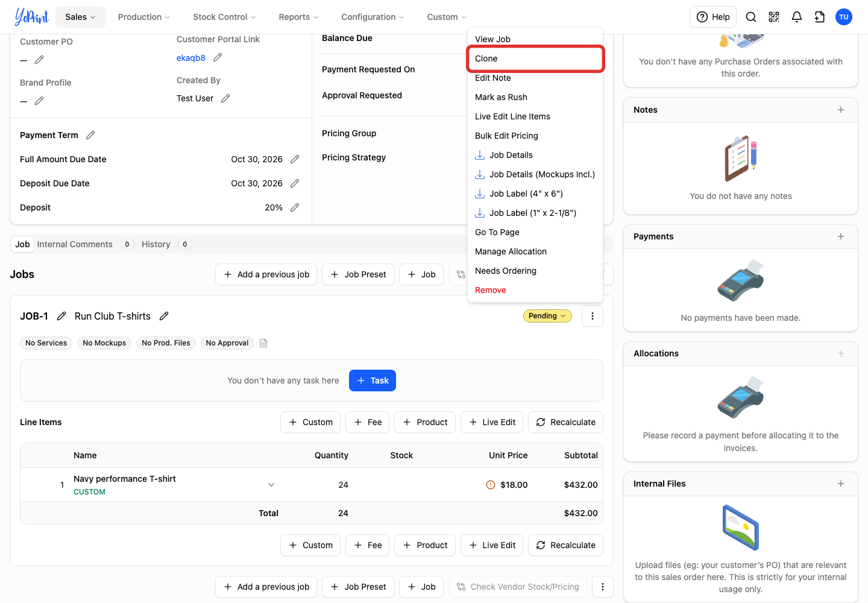
Task: Open the Production menu dropdown
Action: point(144,17)
